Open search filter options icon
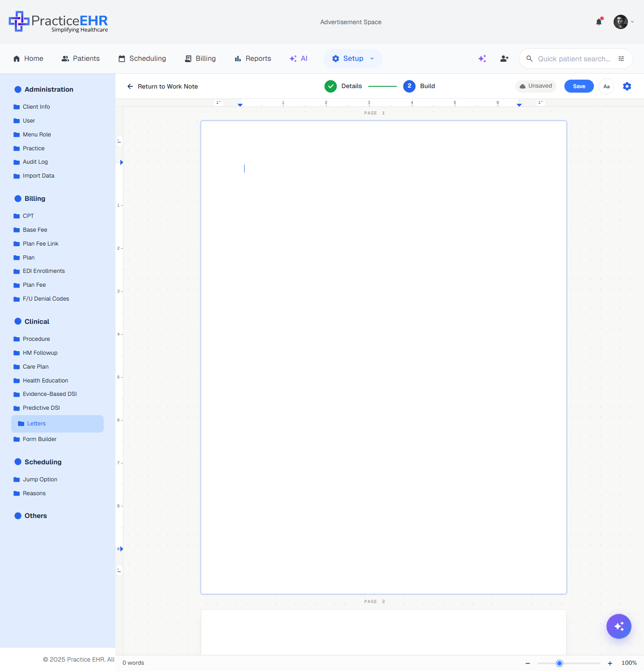Viewport: 644px width, 671px height. click(x=621, y=59)
